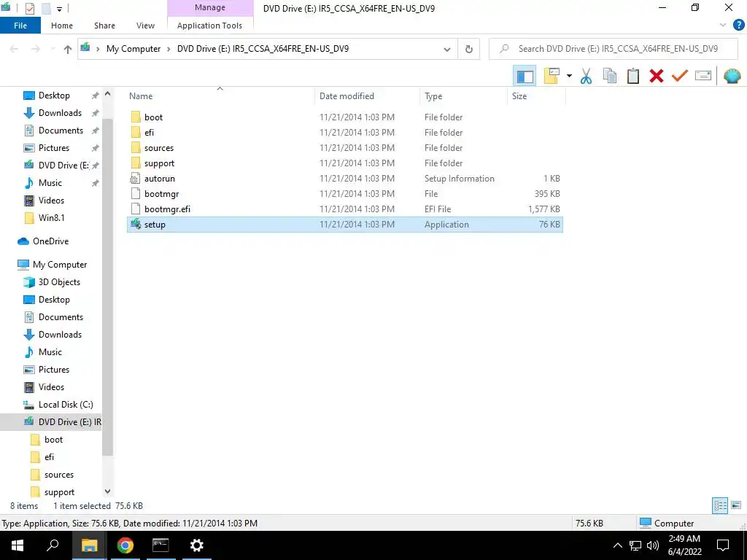The image size is (747, 560).
Task: Unpin Music using its pin icon
Action: pyautogui.click(x=96, y=183)
